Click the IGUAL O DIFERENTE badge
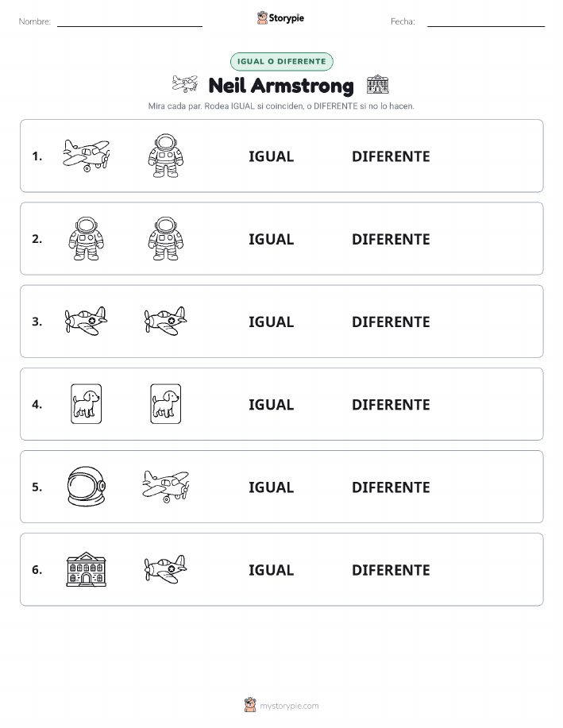Viewport: 563px width, 728px height. [281, 61]
